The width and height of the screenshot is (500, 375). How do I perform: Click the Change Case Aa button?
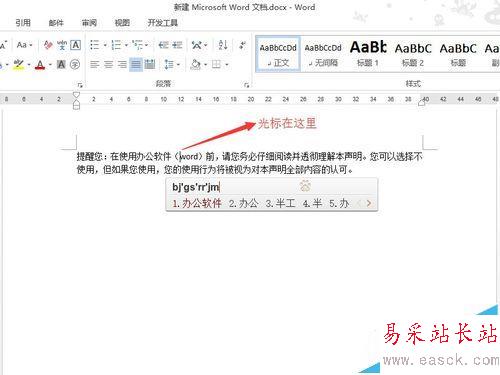pyautogui.click(x=22, y=45)
